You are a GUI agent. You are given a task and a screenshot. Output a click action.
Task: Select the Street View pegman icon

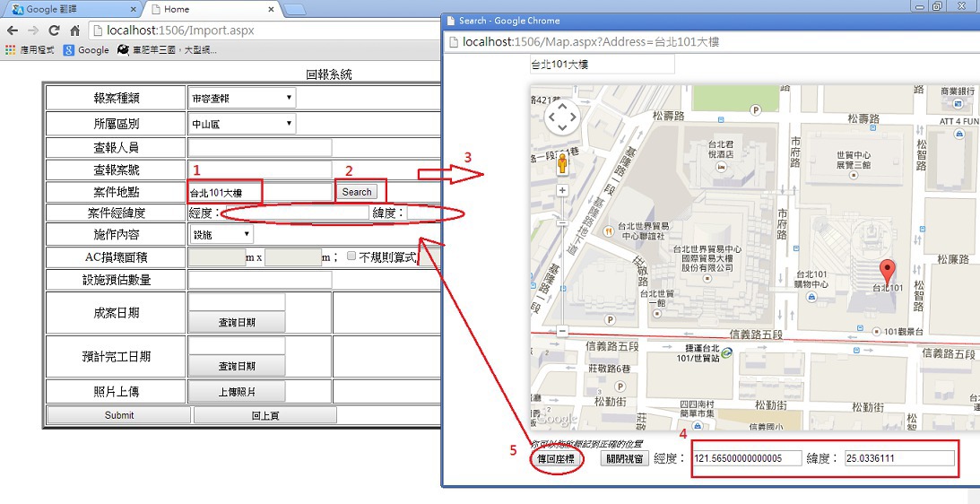coord(562,163)
